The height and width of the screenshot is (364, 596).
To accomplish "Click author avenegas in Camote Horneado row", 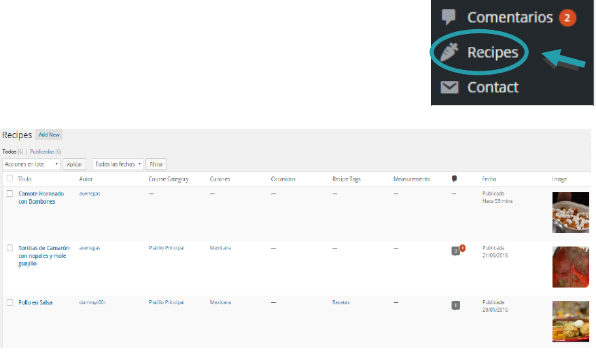I will point(90,194).
